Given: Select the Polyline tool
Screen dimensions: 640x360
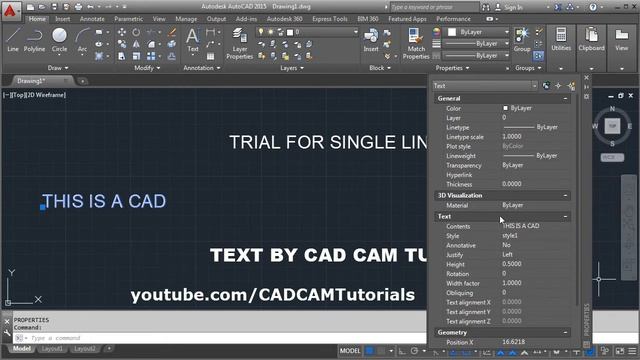Looking at the screenshot, I should 34,40.
